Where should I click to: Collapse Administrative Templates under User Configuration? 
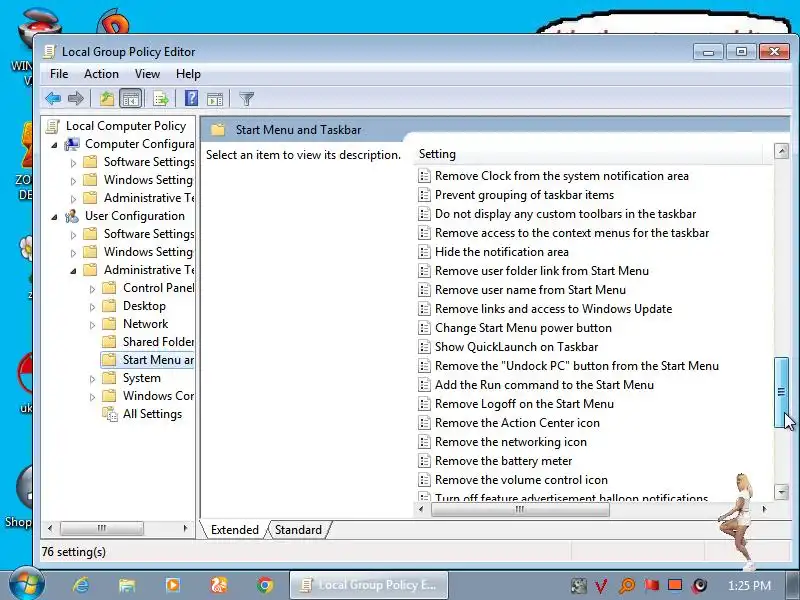[x=73, y=271]
